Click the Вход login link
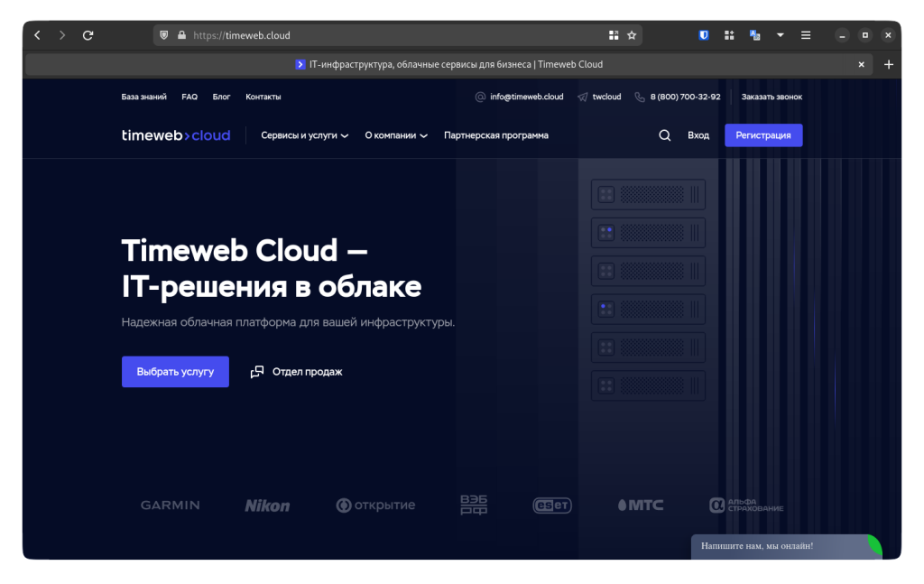 698,135
